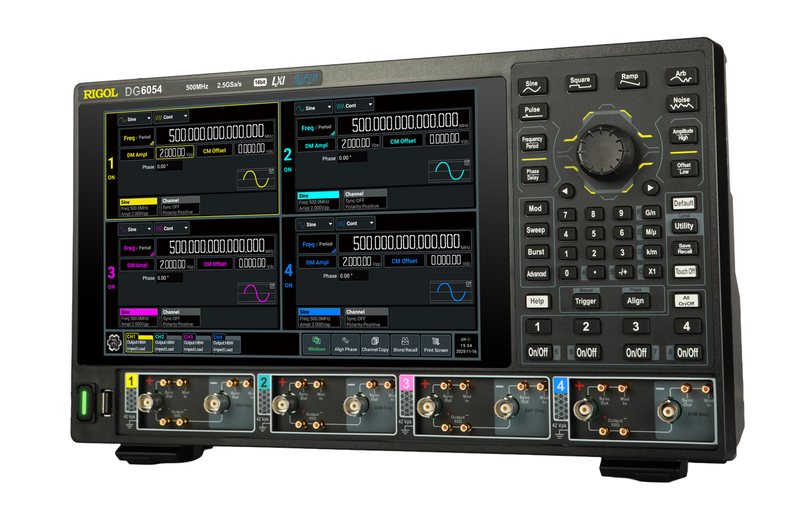Viewport: 812px width, 514px height.
Task: Push the green power button
Action: [84, 403]
